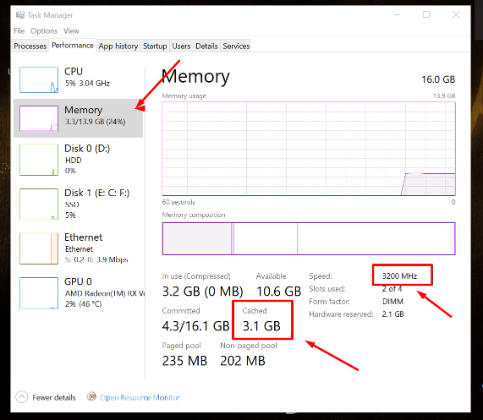Select GPU 0 AMD Radeon entry

click(x=78, y=293)
